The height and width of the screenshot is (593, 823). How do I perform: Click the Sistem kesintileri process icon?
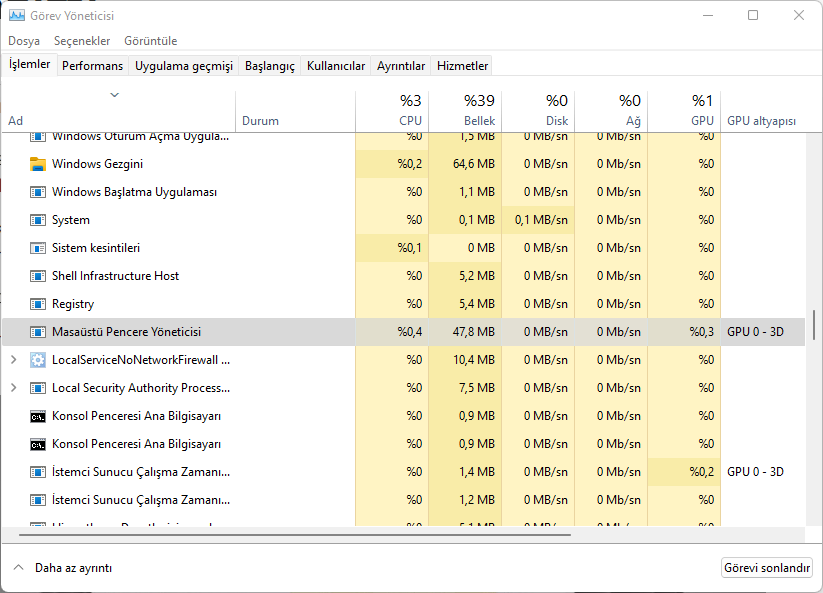[38, 248]
